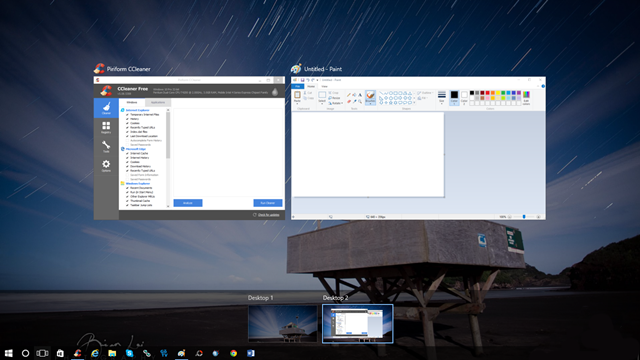Click the Save icon in Paint title bar
This screenshot has height=360, width=640.
(302, 80)
